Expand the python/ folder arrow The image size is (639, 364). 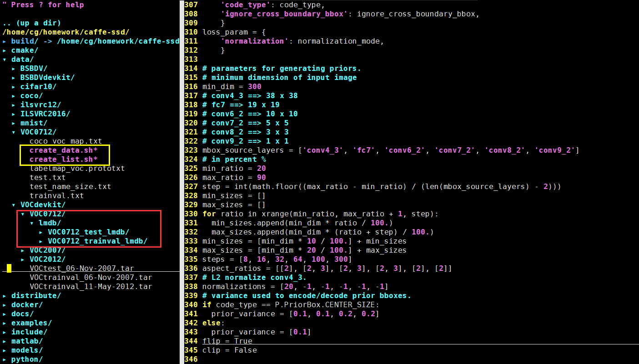pyautogui.click(x=5, y=359)
